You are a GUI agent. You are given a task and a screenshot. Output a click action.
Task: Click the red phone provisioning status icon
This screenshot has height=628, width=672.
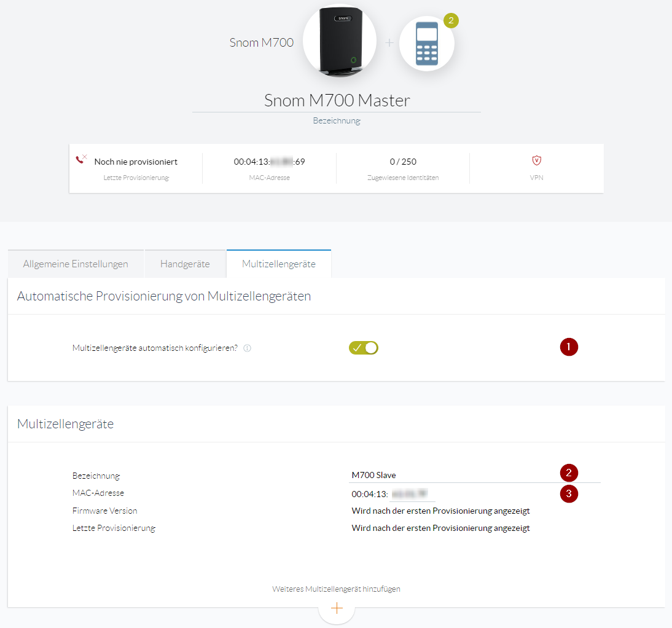(81, 160)
